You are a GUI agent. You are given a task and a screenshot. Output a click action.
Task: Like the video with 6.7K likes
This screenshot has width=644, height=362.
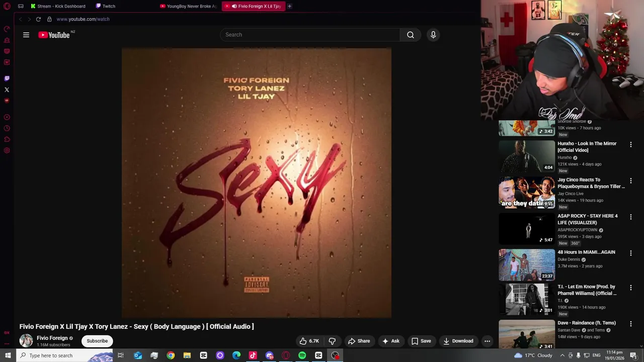tap(309, 341)
